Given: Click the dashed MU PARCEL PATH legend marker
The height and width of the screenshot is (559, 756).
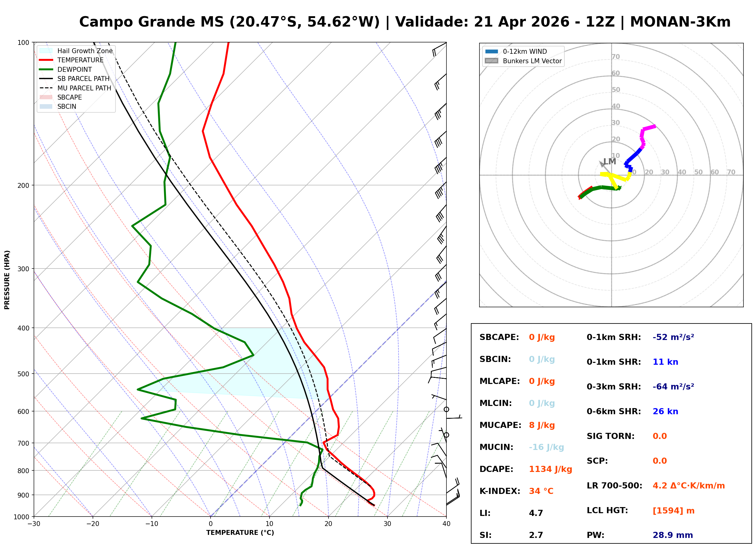Looking at the screenshot, I should coord(46,88).
